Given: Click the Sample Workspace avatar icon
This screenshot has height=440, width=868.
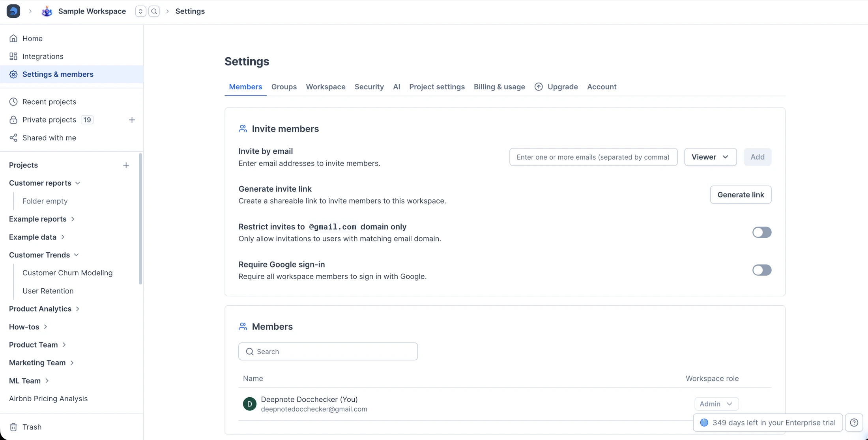Looking at the screenshot, I should click(47, 11).
